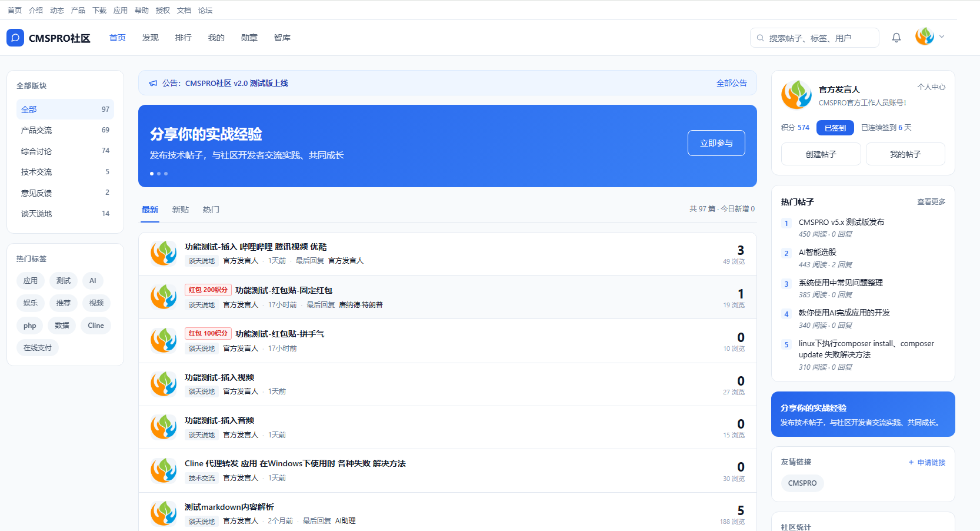Click the 在线支付 hot tag
The image size is (980, 531).
pyautogui.click(x=38, y=348)
